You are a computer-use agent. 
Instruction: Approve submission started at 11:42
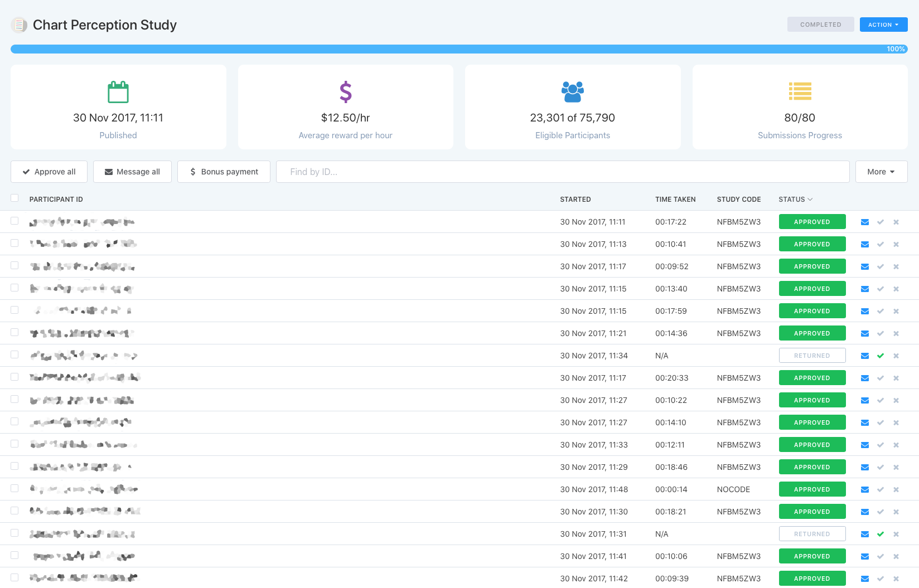(x=881, y=579)
